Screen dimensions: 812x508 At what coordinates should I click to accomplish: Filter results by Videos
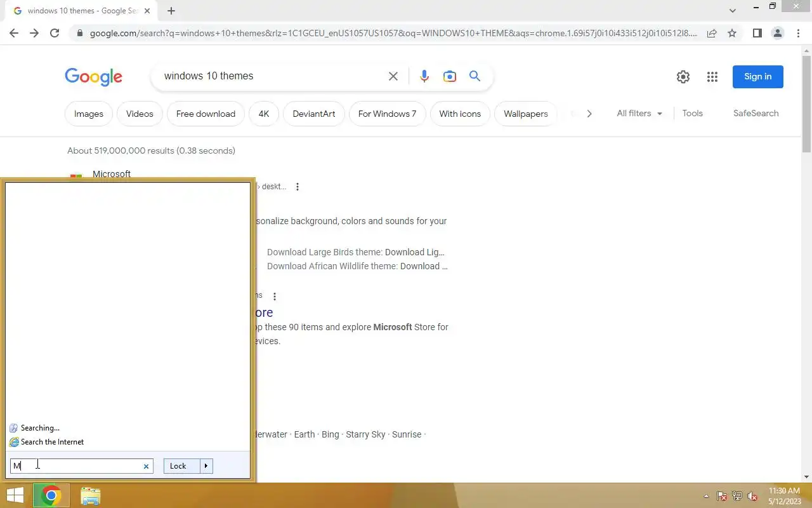(x=140, y=114)
